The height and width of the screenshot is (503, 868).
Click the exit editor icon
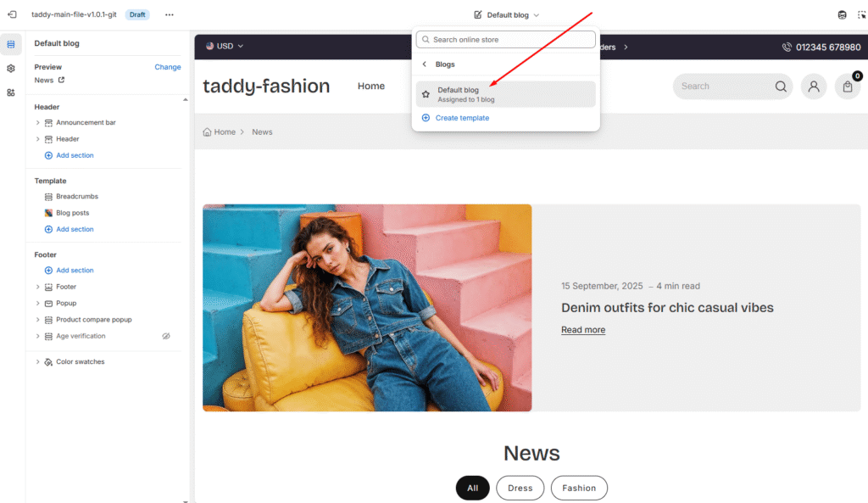(x=12, y=14)
